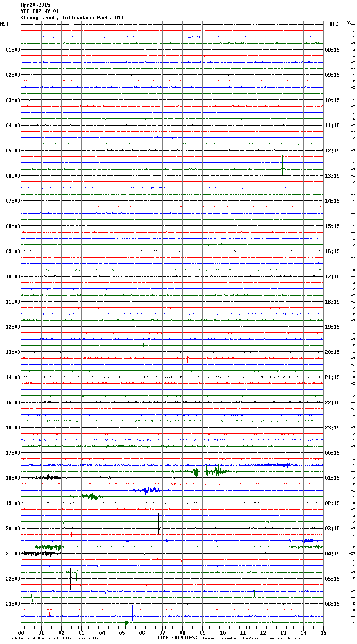
Task: Select the 14:00 MST time label
Action: coord(13,377)
